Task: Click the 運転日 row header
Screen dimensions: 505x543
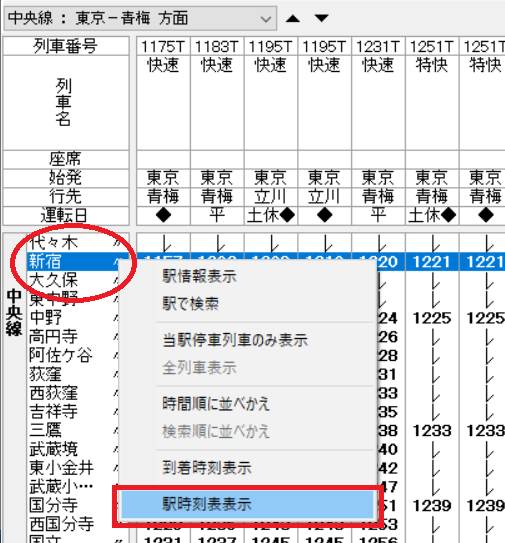Action: click(x=66, y=216)
